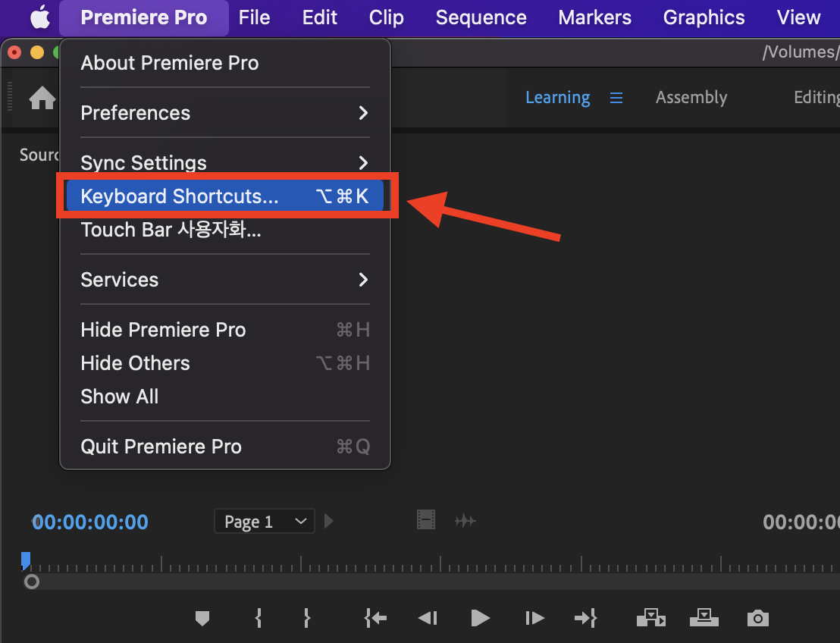Go to Out point button
The image size is (840, 643).
pos(585,618)
